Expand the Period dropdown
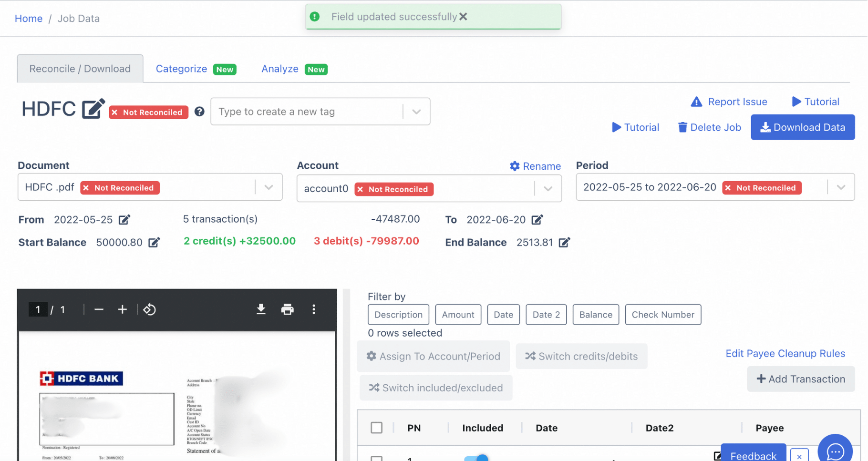Screen dimensions: 868x461 [x=840, y=187]
